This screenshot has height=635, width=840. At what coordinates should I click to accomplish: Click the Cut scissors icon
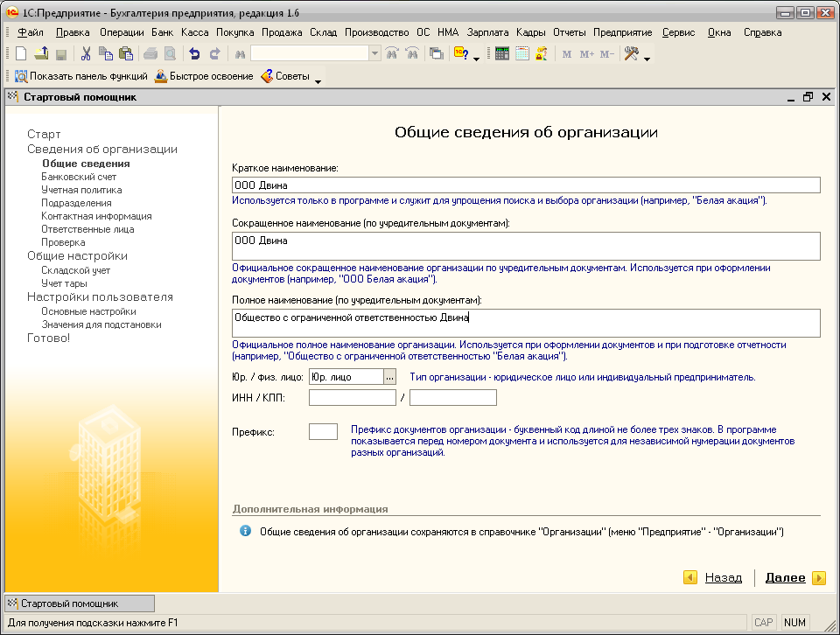pos(86,53)
